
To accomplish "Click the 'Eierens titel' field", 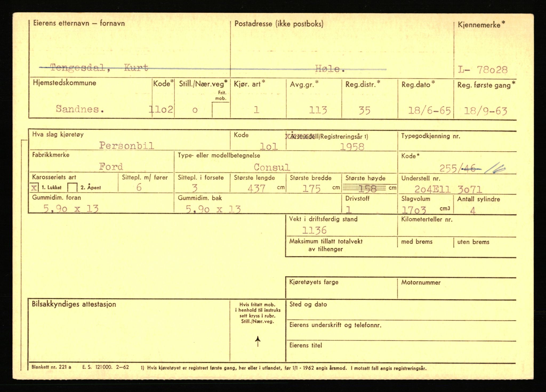I will 401,352.
